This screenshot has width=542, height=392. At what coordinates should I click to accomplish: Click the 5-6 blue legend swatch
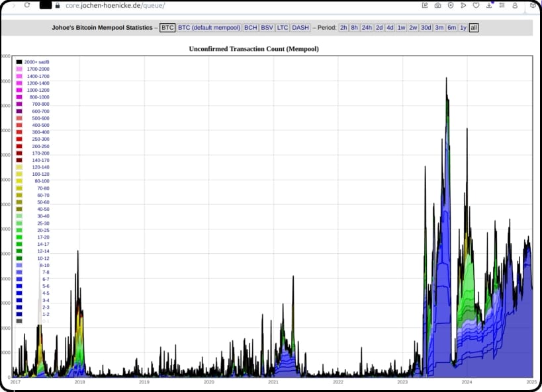pos(19,286)
